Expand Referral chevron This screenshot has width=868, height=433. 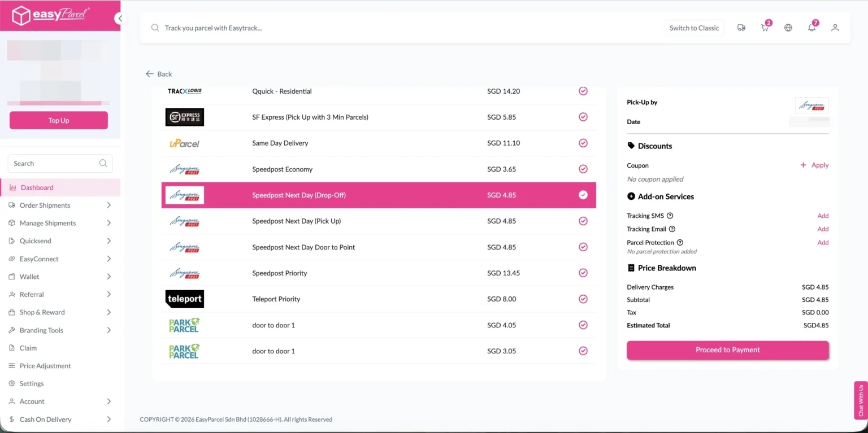[109, 294]
